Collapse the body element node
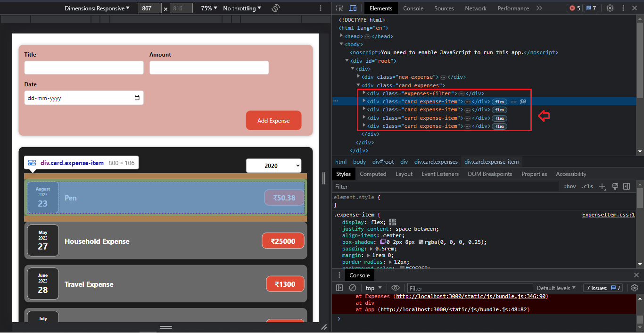The image size is (644, 333). click(x=341, y=44)
